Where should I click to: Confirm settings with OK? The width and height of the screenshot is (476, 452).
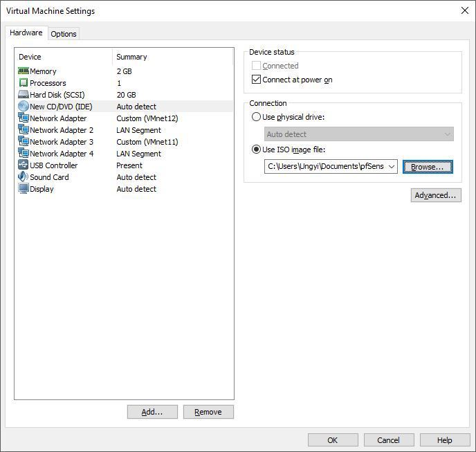coord(333,440)
